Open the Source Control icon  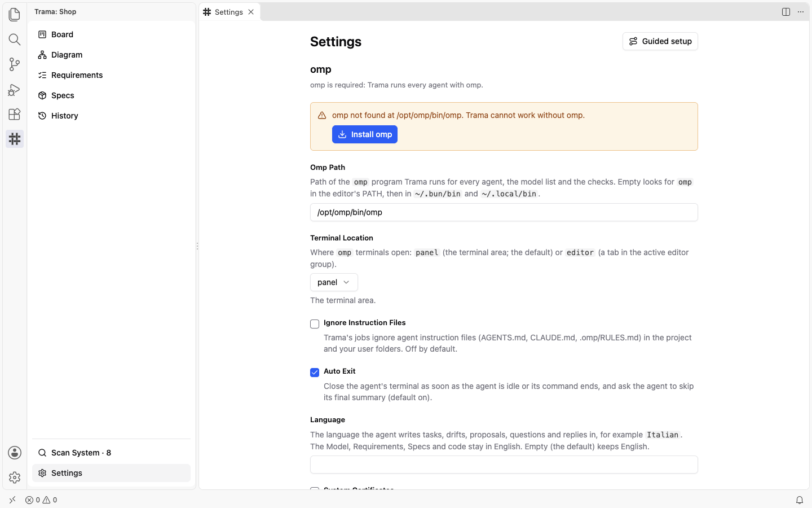[15, 64]
